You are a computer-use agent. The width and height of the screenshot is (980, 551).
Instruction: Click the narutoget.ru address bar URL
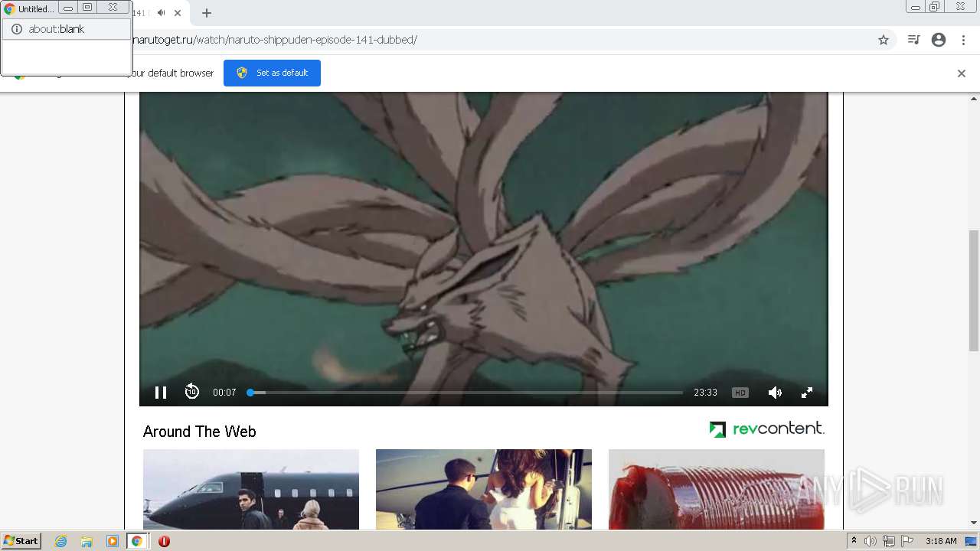point(276,40)
